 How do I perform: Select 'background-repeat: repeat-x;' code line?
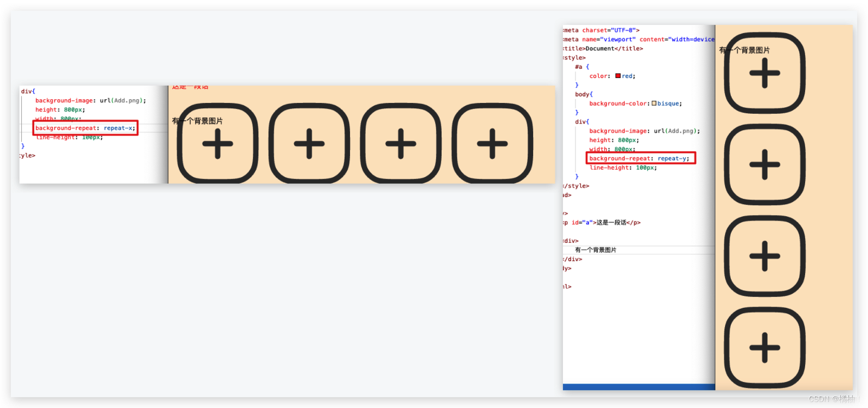tap(86, 128)
